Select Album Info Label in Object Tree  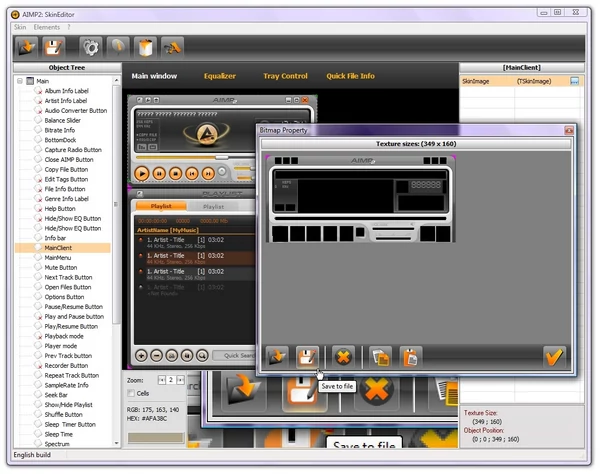pos(67,91)
